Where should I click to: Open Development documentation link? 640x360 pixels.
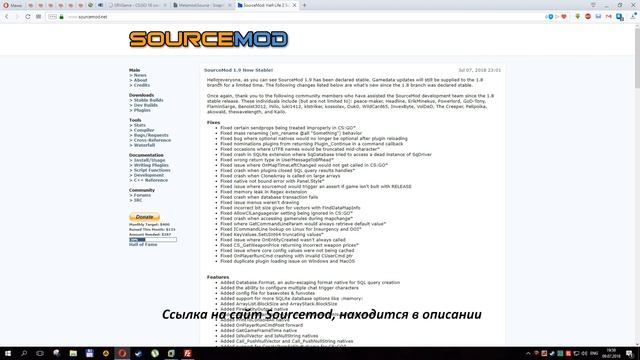coord(149,175)
